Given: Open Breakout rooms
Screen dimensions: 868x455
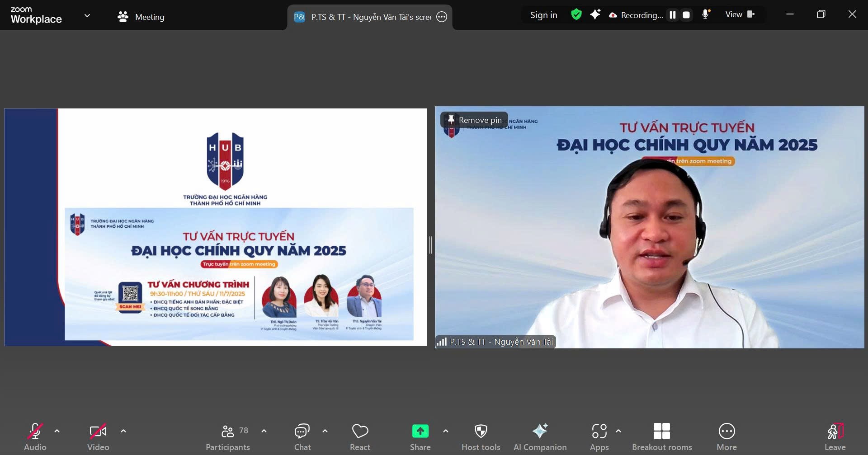Looking at the screenshot, I should 662,436.
